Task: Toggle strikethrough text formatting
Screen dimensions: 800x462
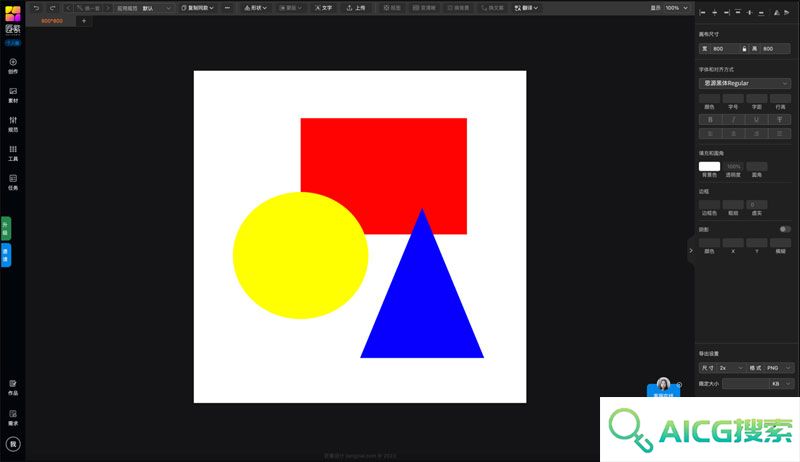Action: (x=780, y=119)
